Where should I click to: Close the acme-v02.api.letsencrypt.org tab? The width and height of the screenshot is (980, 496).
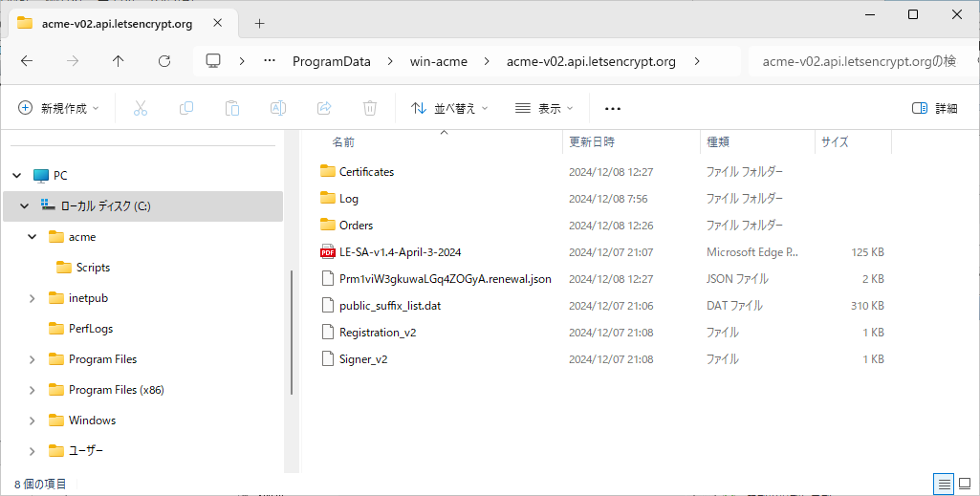(217, 23)
